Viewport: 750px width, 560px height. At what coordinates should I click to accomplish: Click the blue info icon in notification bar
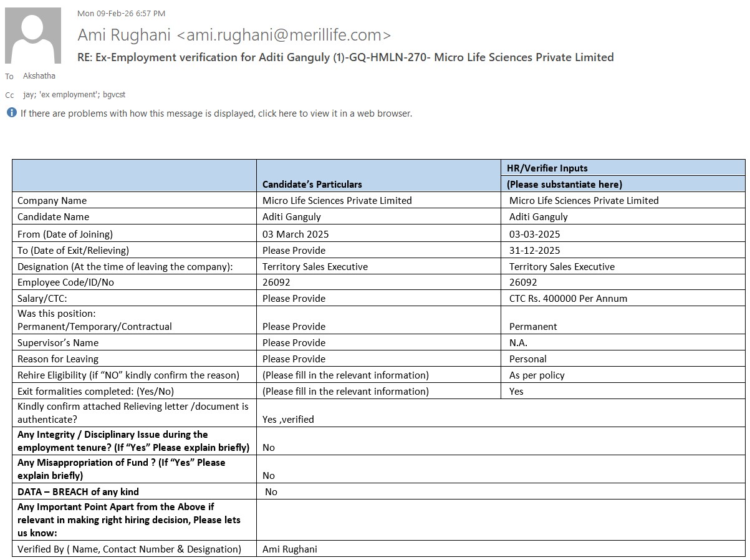click(11, 113)
